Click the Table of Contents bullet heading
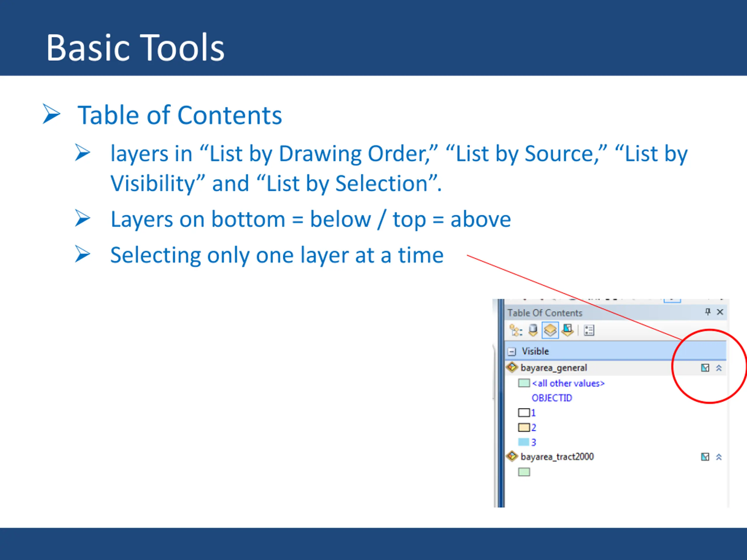Screen dimensions: 747x560 180,115
